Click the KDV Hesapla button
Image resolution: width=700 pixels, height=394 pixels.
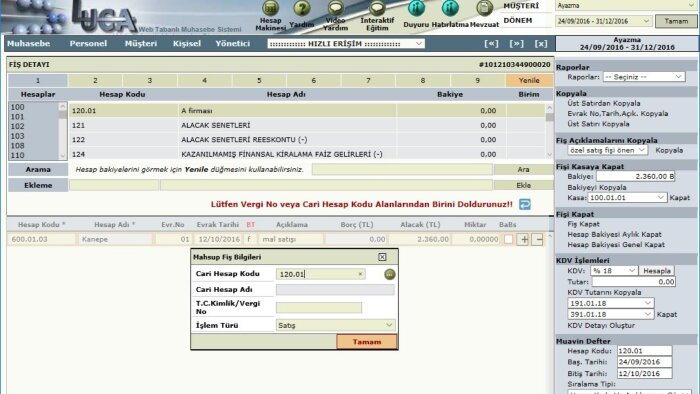click(x=657, y=271)
